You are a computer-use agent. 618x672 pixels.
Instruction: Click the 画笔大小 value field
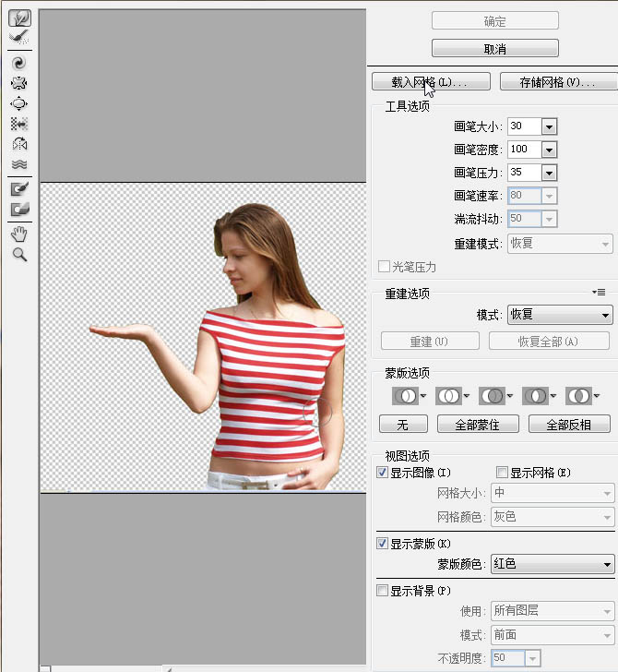point(525,126)
